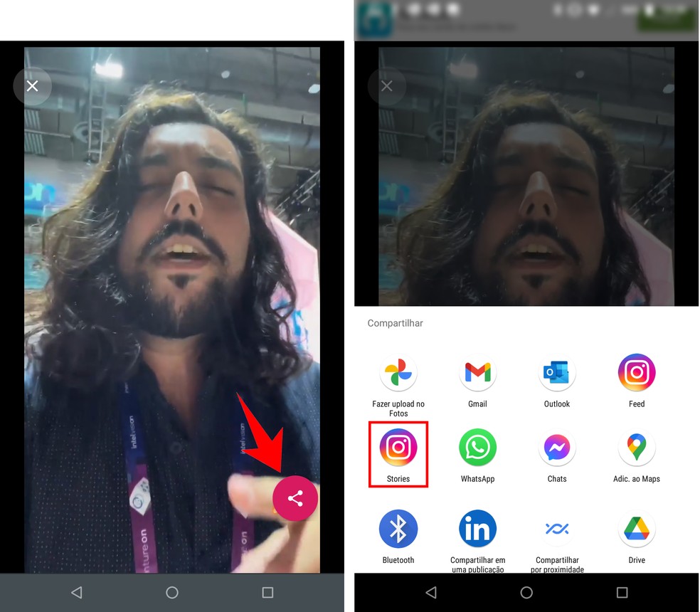
Task: Click the Compartilhar heading text
Action: pyautogui.click(x=395, y=323)
